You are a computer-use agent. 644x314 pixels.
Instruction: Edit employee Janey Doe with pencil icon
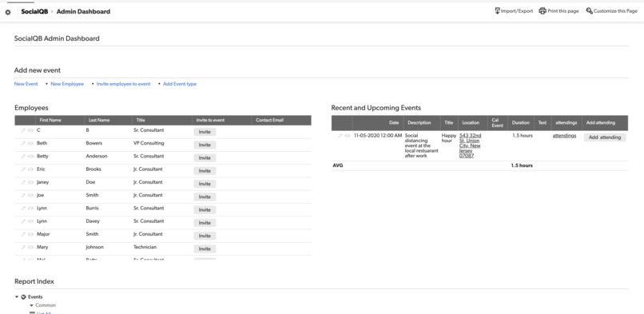coord(23,182)
